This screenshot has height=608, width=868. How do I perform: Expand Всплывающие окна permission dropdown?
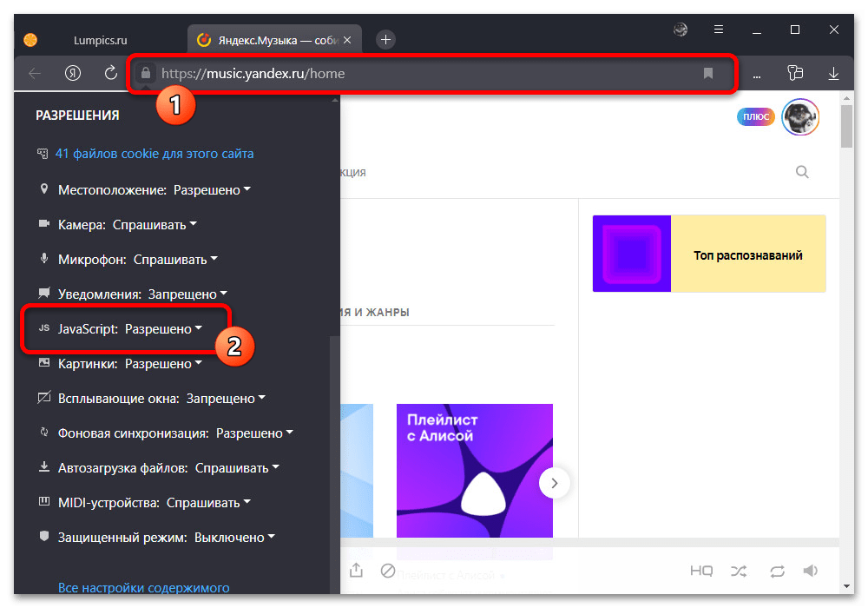(226, 399)
